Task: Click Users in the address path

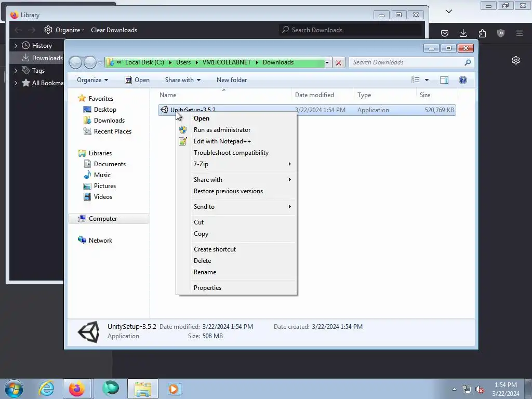Action: coord(183,62)
